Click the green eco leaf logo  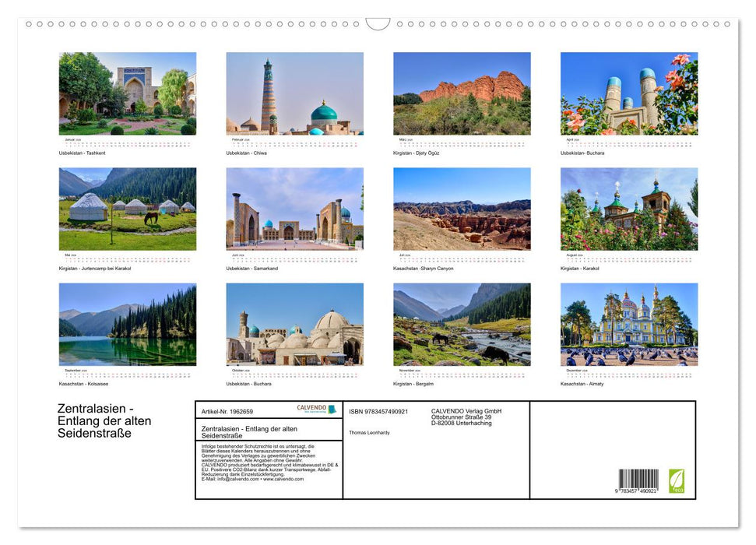point(677,480)
